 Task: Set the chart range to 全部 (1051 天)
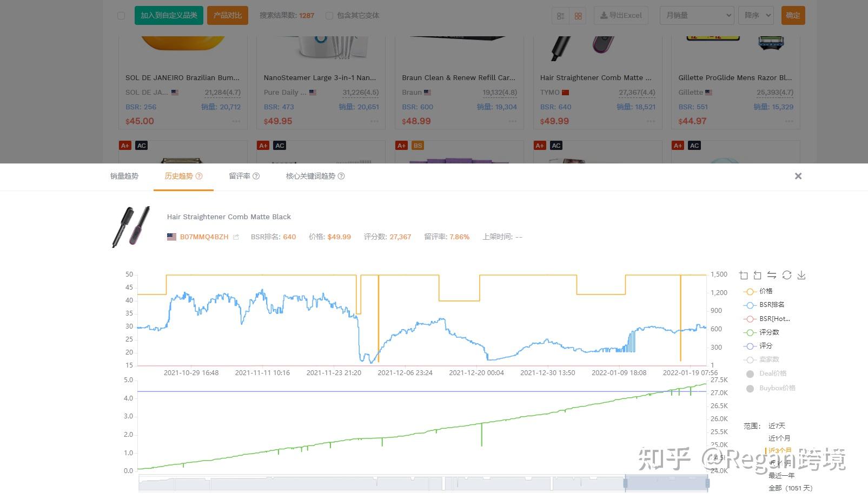(x=790, y=488)
